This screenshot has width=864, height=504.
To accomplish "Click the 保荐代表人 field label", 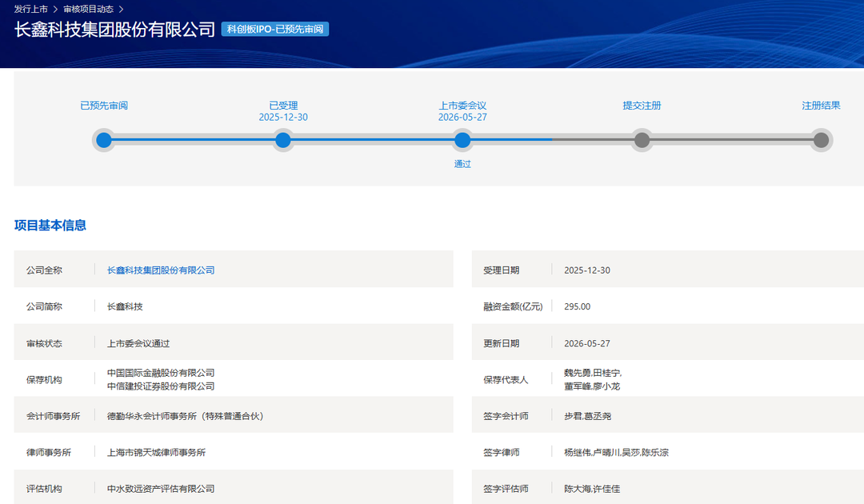I will 506,379.
